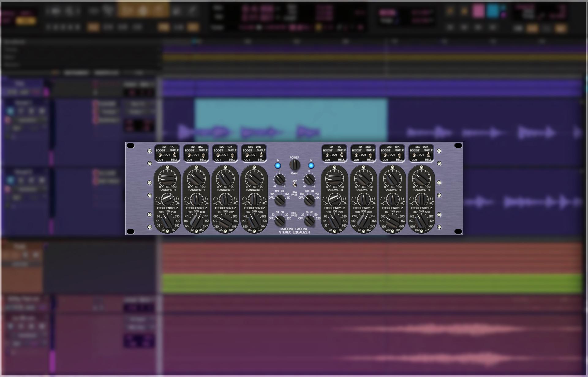
Task: Click right channel master Gain knob
Action: coord(309,179)
